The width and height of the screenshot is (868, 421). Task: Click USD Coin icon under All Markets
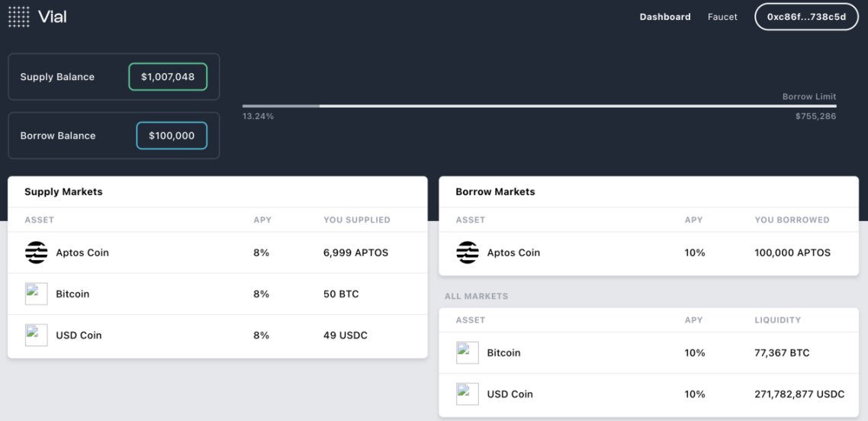468,394
